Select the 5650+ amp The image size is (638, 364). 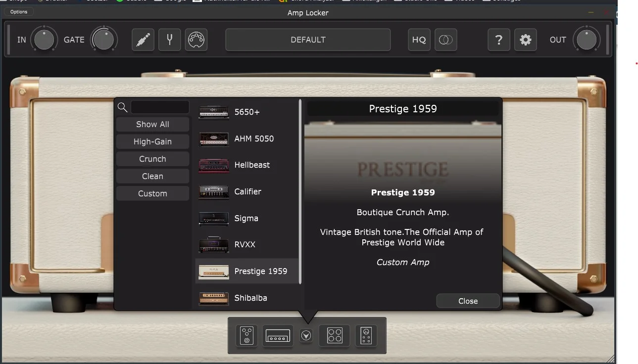pyautogui.click(x=246, y=112)
